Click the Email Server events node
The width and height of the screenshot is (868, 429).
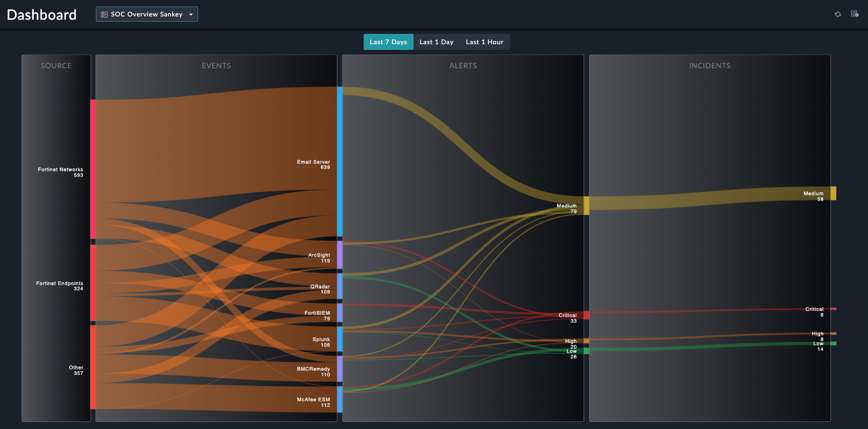point(340,161)
